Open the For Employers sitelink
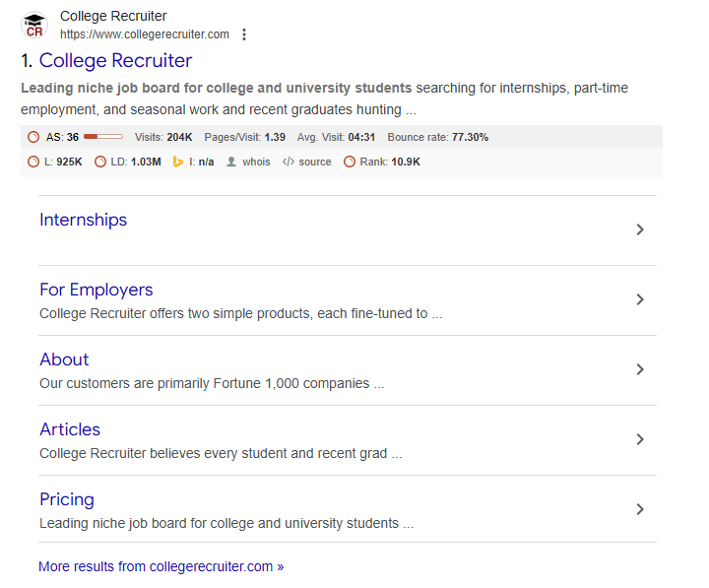 (x=97, y=290)
